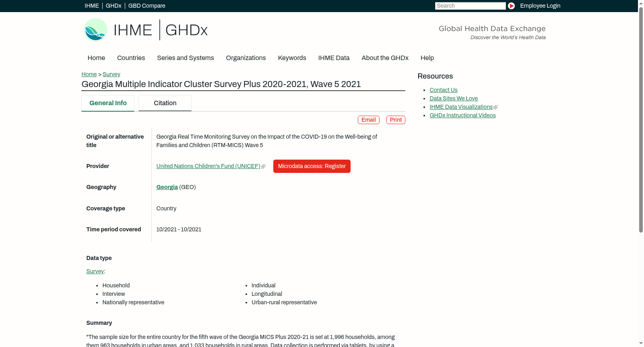This screenshot has height=347, width=644.
Task: Click Microdata access: Register button
Action: [x=312, y=166]
